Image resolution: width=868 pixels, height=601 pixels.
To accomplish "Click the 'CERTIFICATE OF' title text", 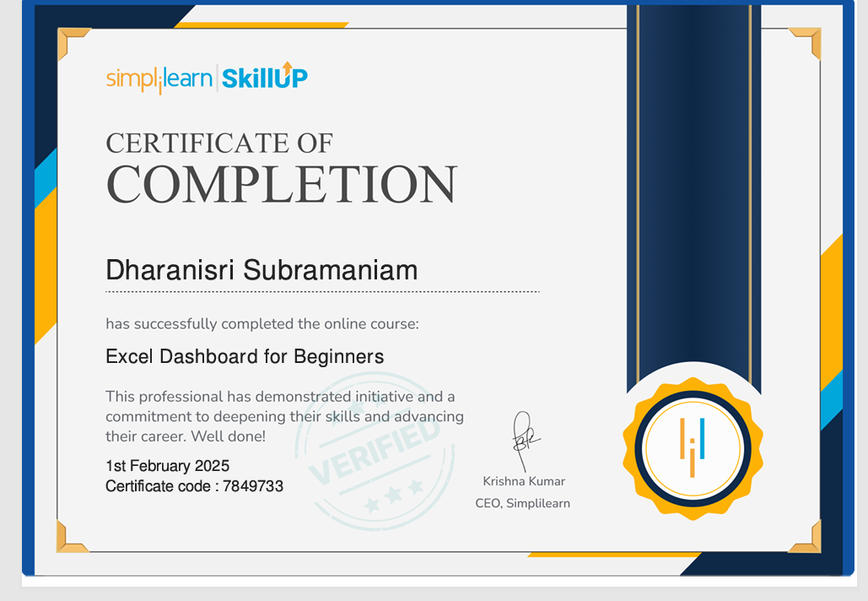I will point(219,143).
